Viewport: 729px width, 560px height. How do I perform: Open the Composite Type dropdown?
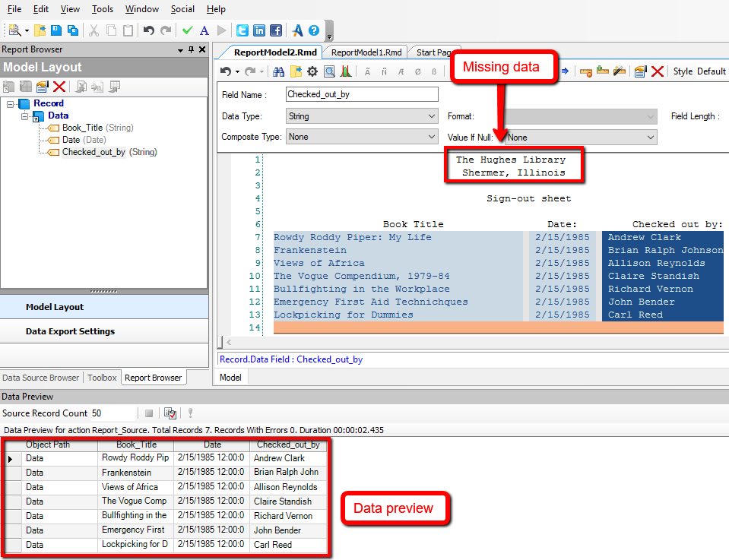[361, 138]
